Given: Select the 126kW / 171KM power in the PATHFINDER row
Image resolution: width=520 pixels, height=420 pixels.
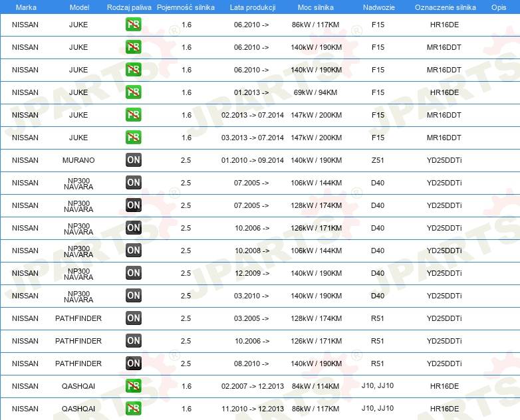Looking at the screenshot, I should pos(316,341).
